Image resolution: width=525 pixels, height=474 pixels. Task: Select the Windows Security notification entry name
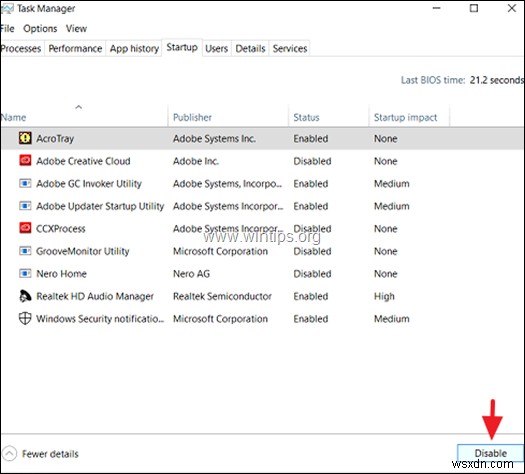tap(100, 319)
